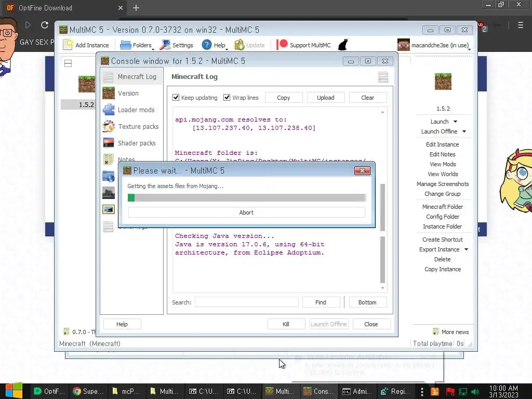
Task: Open the Help toolbar dropdown
Action: pyautogui.click(x=215, y=45)
